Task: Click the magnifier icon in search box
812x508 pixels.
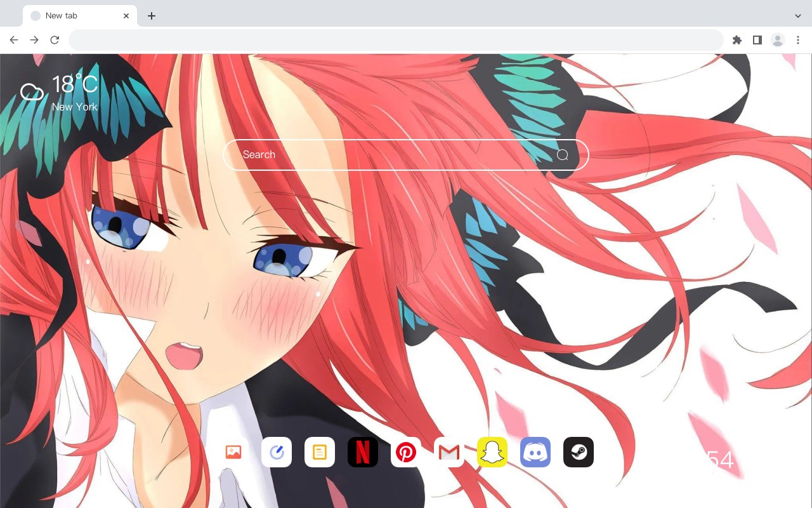Action: pyautogui.click(x=562, y=155)
